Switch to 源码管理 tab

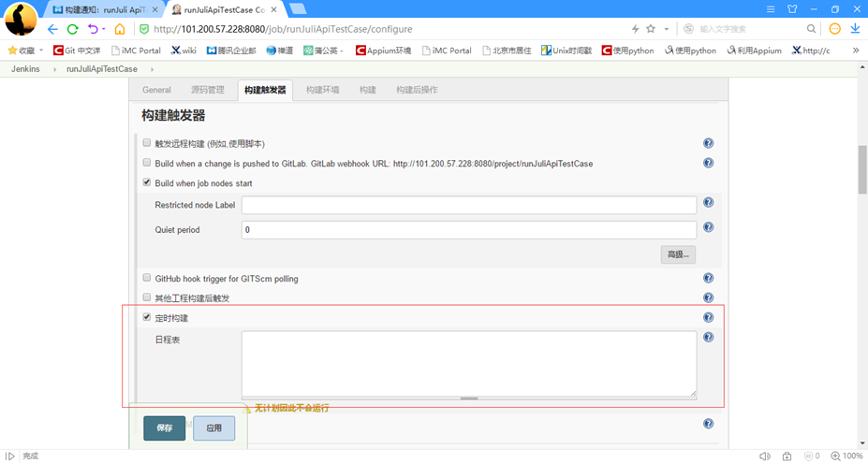pos(208,90)
